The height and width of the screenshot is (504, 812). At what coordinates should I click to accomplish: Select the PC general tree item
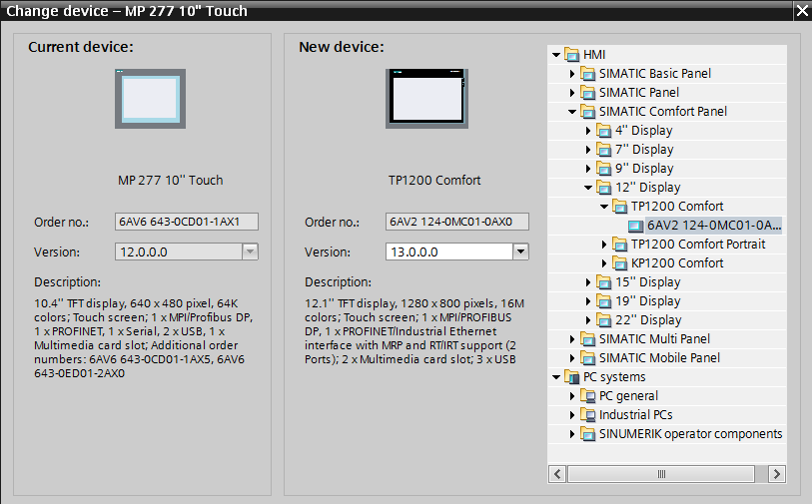[628, 396]
